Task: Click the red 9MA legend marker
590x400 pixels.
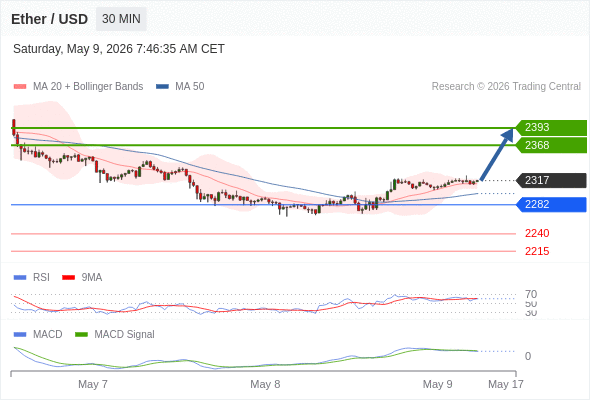Action: [68, 278]
